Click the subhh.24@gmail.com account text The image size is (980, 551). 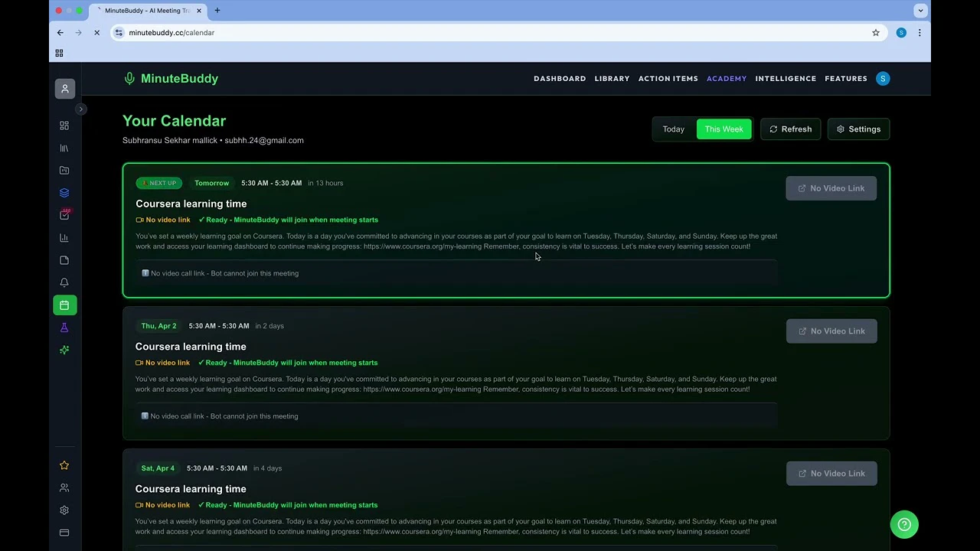[x=264, y=140]
